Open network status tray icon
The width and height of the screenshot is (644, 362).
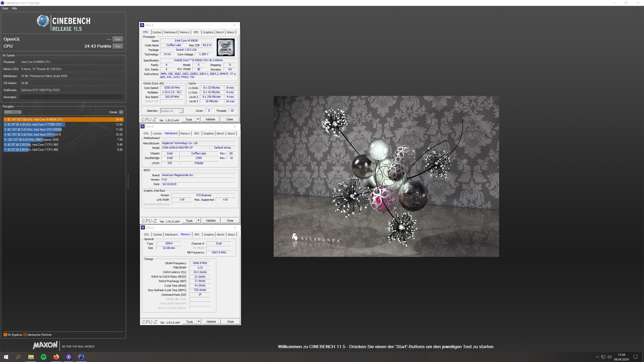coord(603,357)
